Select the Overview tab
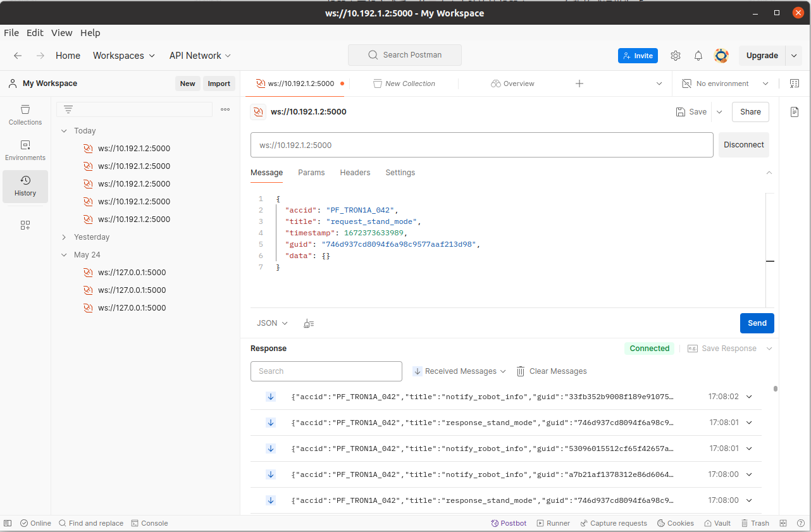 point(512,84)
